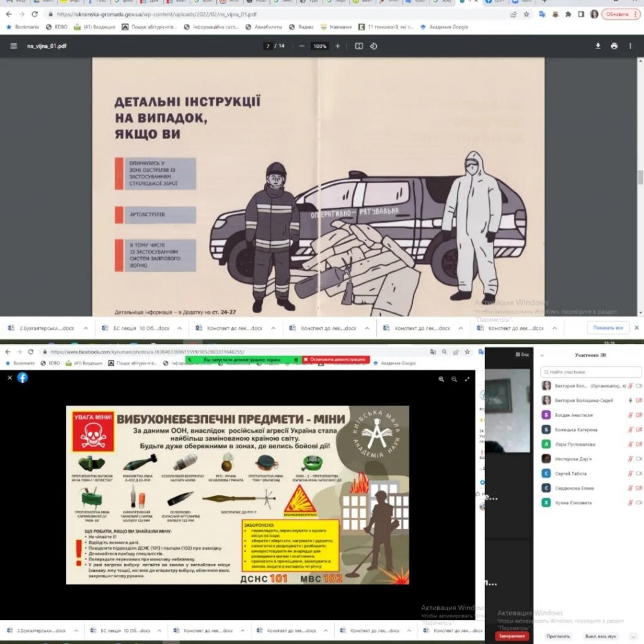The height and width of the screenshot is (644, 644).
Task: Click the PDF zoom in plus icon
Action: (338, 46)
